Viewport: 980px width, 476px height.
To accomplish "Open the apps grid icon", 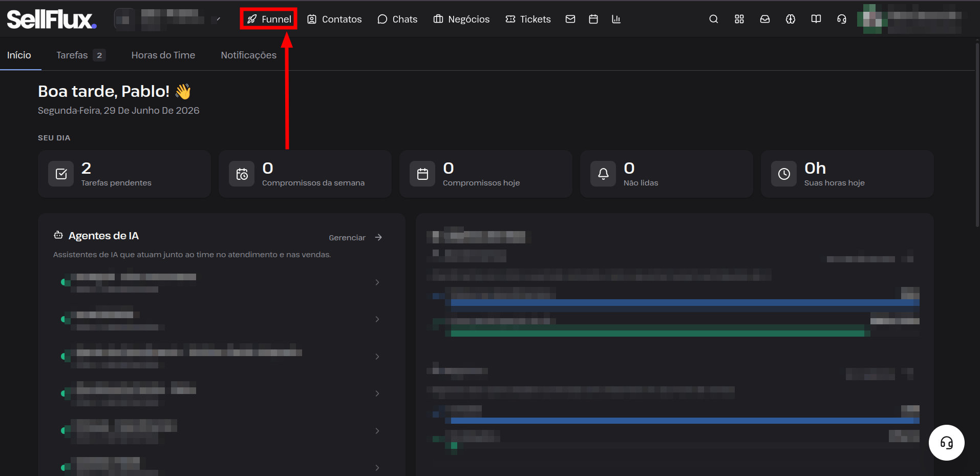I will click(x=739, y=19).
